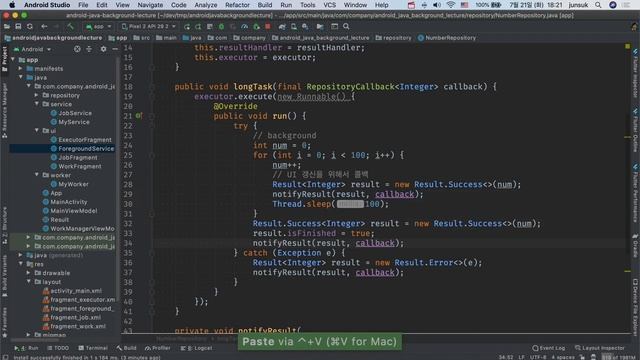
Task: Click the androidjavabackgroundlecture breadcrumb
Action: click(53, 38)
